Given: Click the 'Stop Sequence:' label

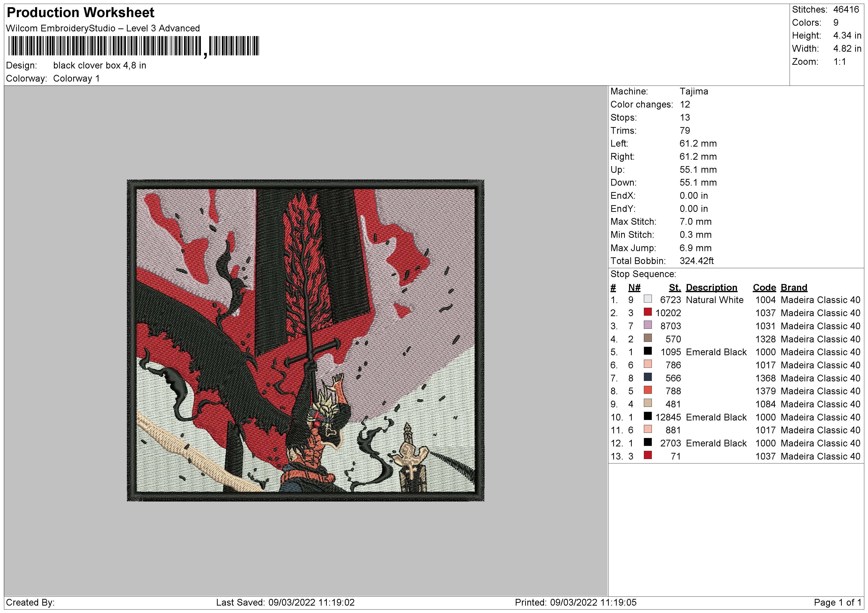Looking at the screenshot, I should [643, 274].
